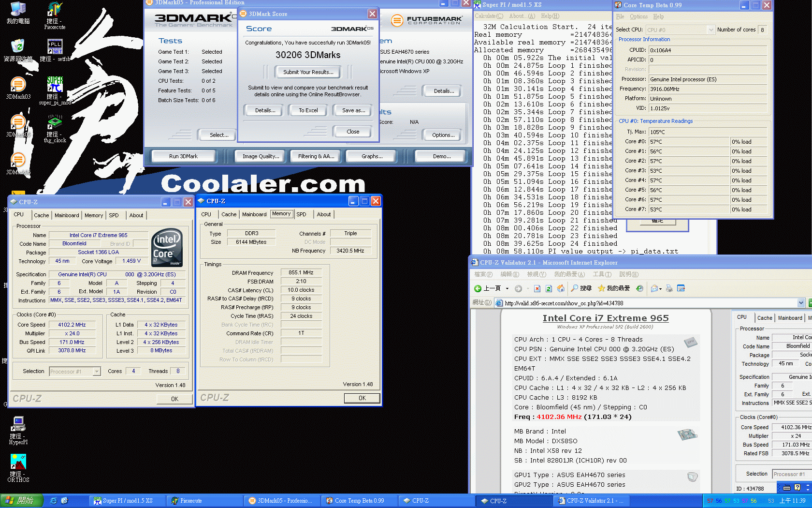This screenshot has width=812, height=508.
Task: Open Internet Explorer quick launch icon
Action: click(x=53, y=501)
